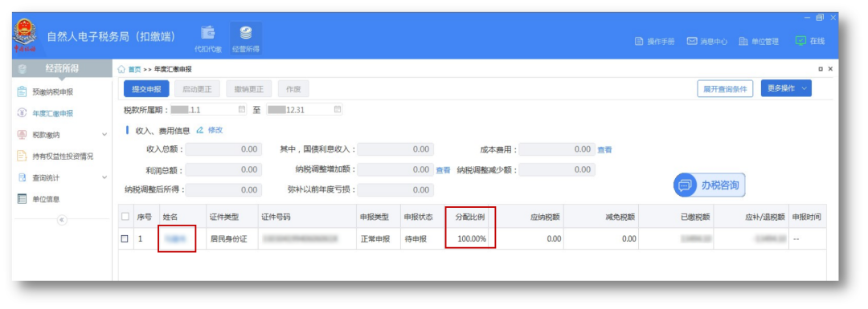This screenshot has width=868, height=309.
Task: Open the end date calendar picker
Action: pyautogui.click(x=337, y=109)
